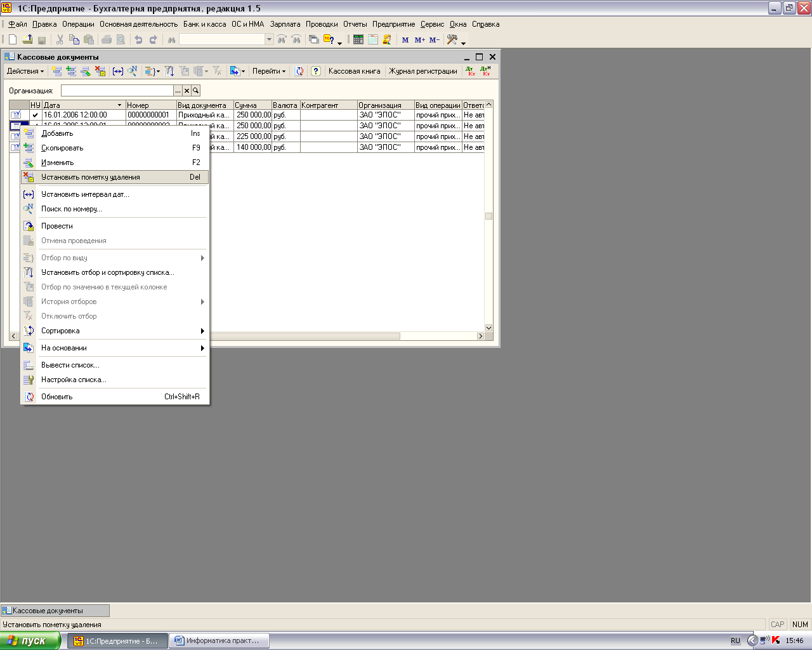Click the ellipsis select button of Организация field
This screenshot has height=650, width=812.
(178, 91)
